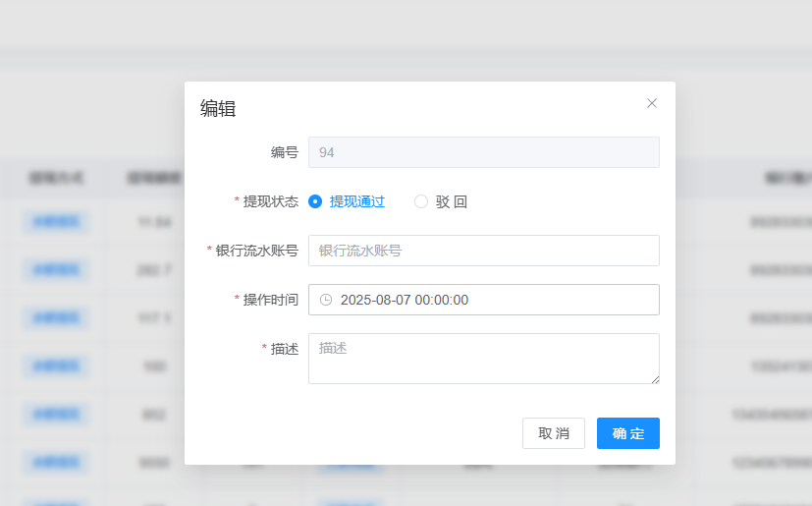Click the blue tag in the 11.64 row
Image resolution: width=812 pixels, height=506 pixels.
pyautogui.click(x=56, y=221)
